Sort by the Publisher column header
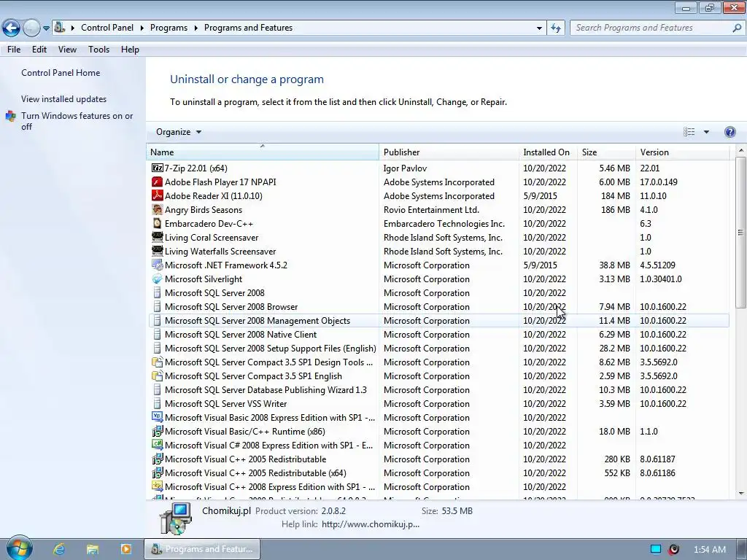 [x=449, y=152]
